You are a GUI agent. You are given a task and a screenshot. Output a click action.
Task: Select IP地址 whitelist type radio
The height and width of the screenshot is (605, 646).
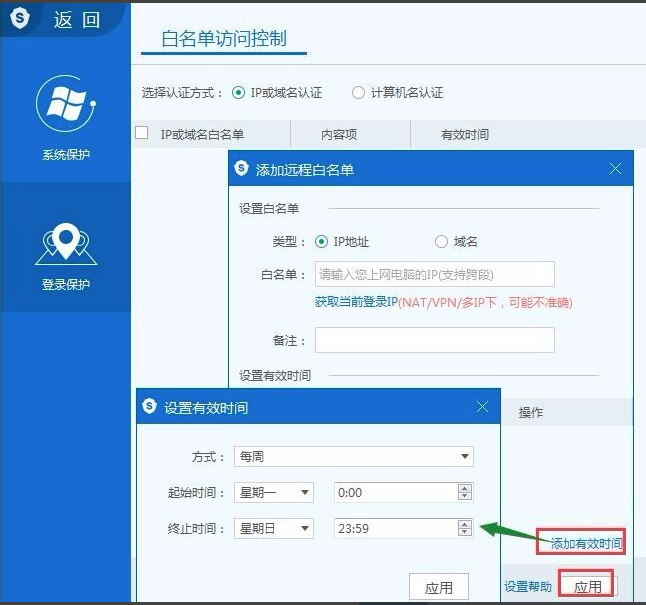(x=321, y=241)
